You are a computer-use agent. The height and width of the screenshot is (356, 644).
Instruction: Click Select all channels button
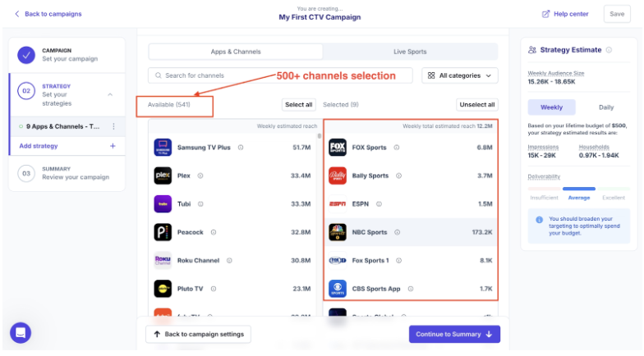point(299,105)
